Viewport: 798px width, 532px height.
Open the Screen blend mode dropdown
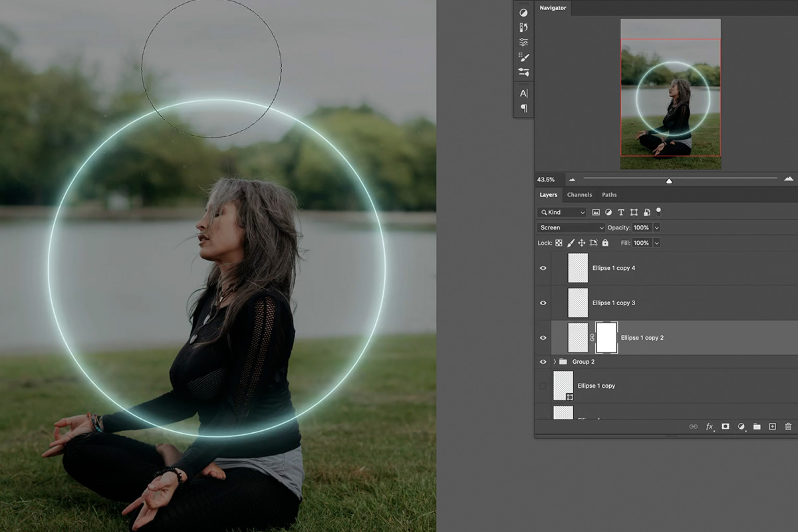(x=571, y=227)
